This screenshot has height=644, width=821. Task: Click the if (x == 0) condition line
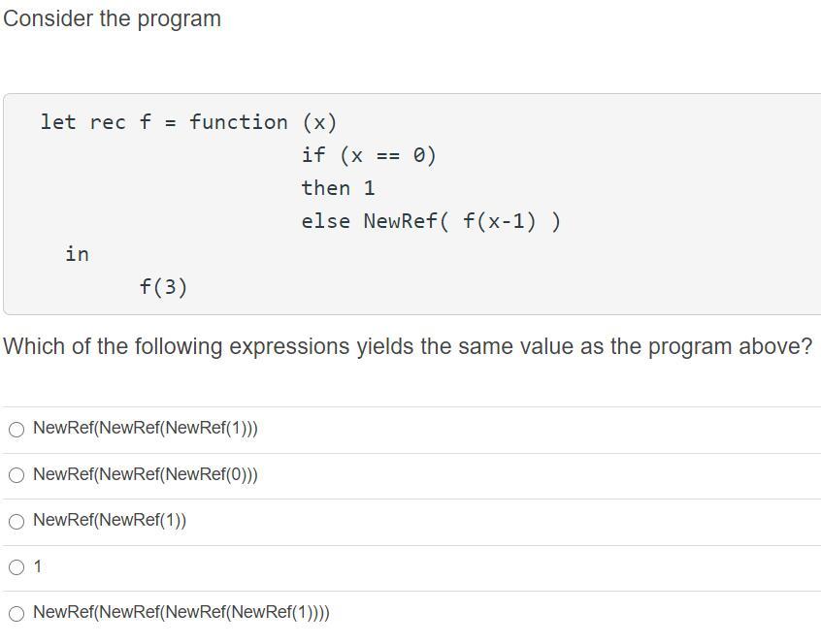click(371, 154)
